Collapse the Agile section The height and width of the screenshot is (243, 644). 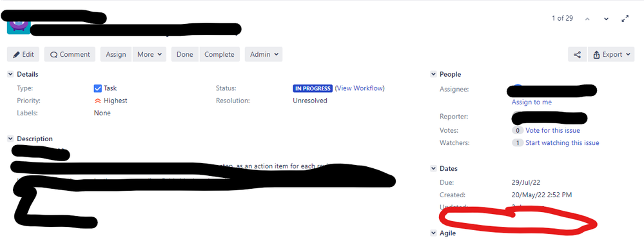tap(433, 233)
